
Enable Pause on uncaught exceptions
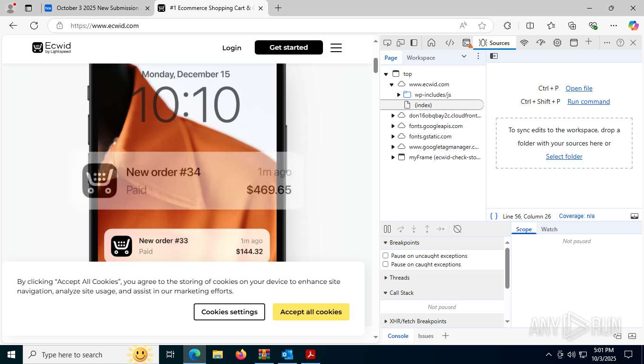tap(385, 255)
